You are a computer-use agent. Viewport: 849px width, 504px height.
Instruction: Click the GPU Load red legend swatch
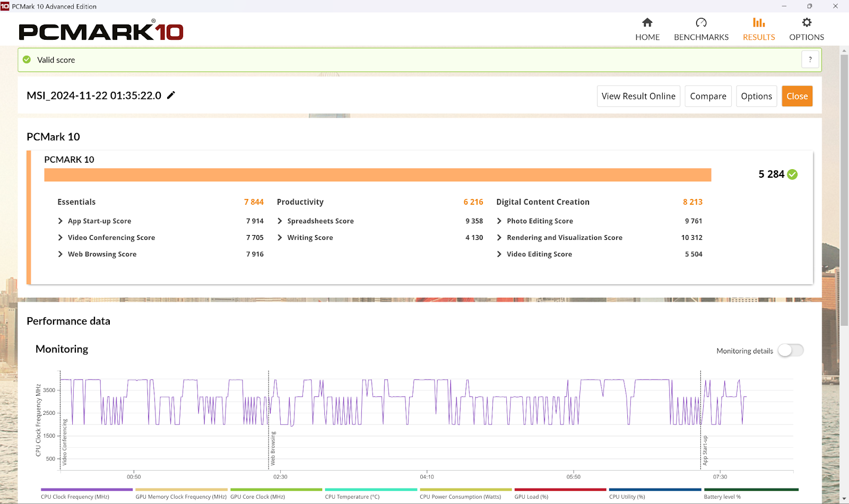point(560,490)
